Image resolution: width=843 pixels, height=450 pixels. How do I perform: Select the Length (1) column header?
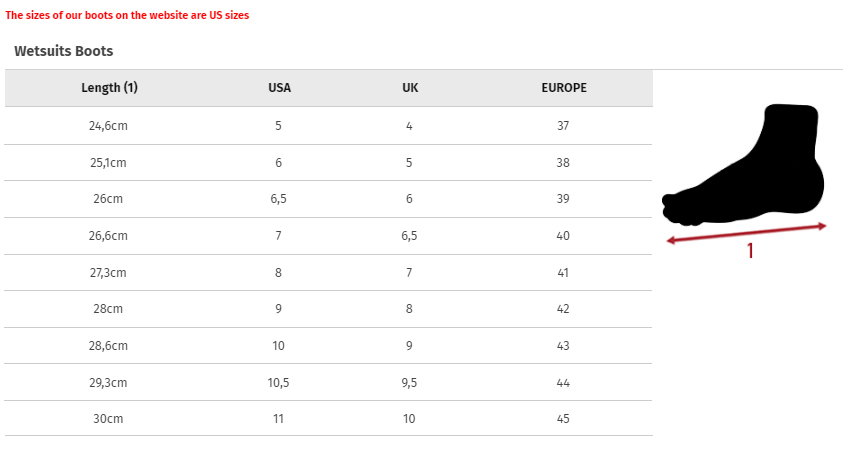click(110, 88)
